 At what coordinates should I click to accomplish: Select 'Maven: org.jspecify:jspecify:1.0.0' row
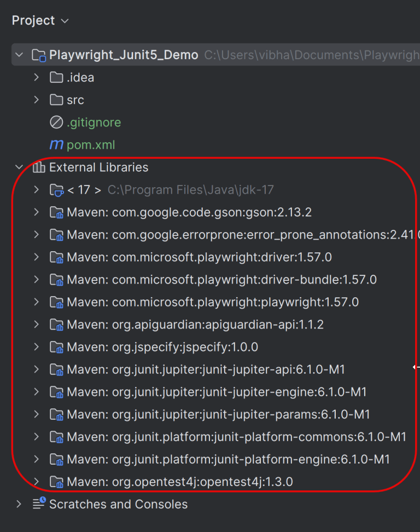tap(162, 347)
